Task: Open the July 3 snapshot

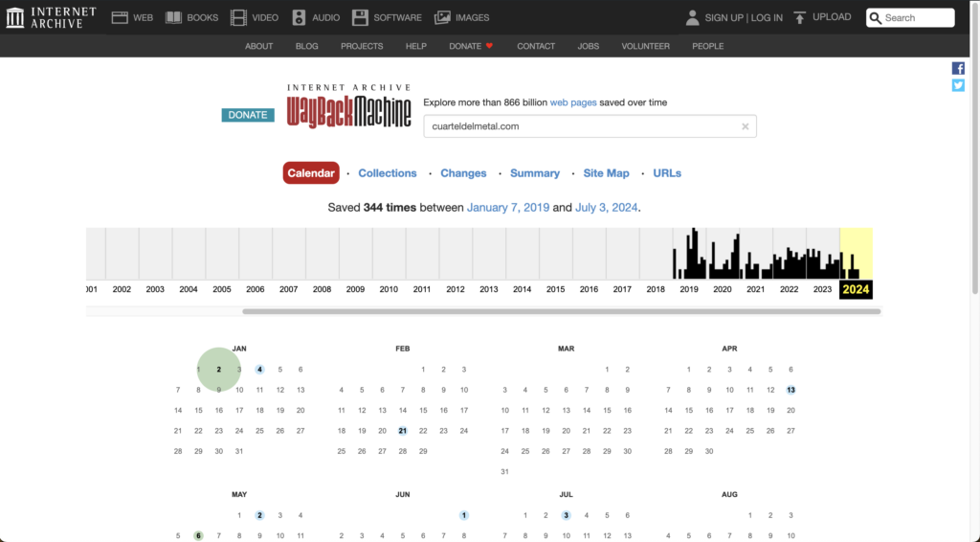Action: pyautogui.click(x=566, y=516)
